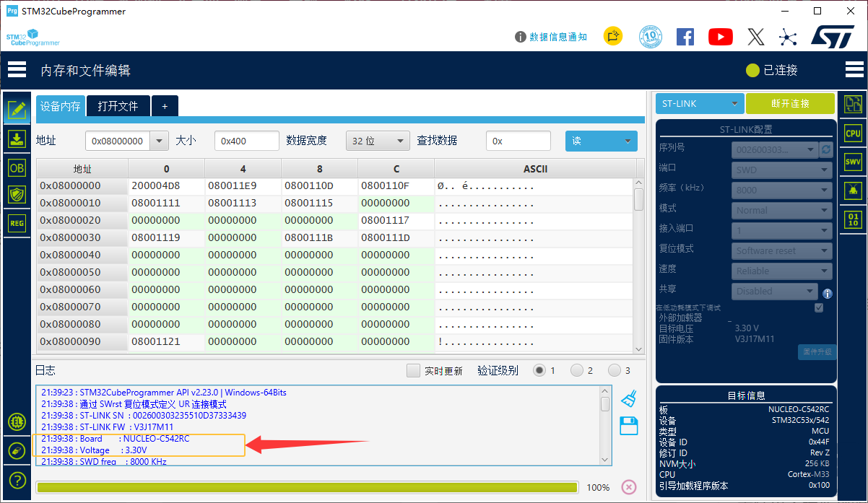Open the Software reset mode dropdown
Screen dimensions: 868x503
[782, 251]
